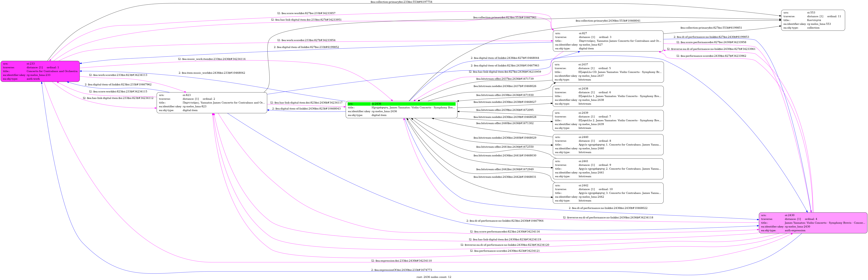
Task: Click the magenta oi:233 auth-work node
Action: pos(40,71)
